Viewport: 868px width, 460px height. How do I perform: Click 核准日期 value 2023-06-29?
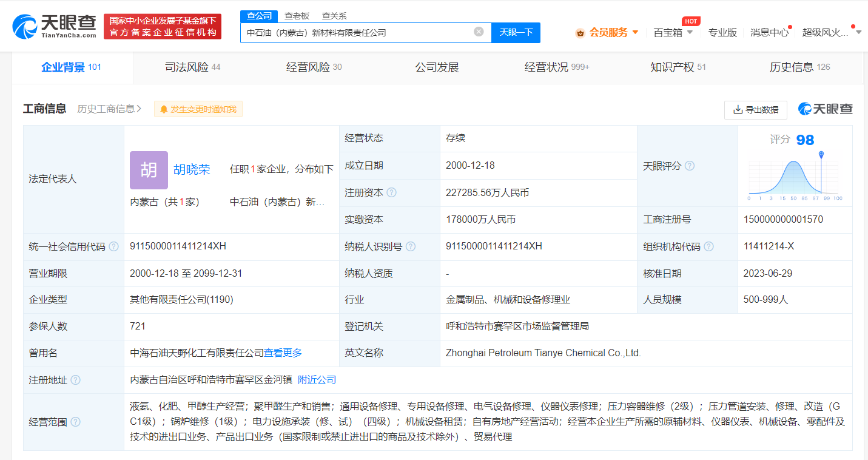point(767,274)
